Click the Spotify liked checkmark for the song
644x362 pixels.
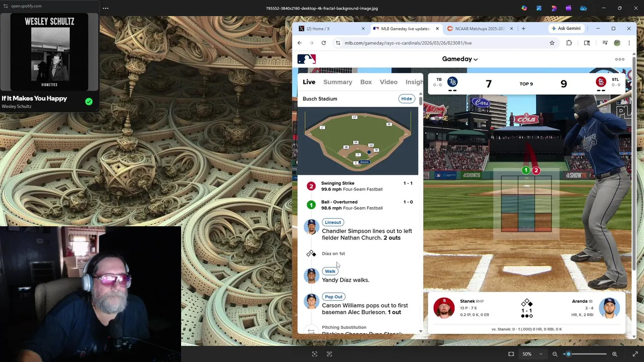point(89,102)
